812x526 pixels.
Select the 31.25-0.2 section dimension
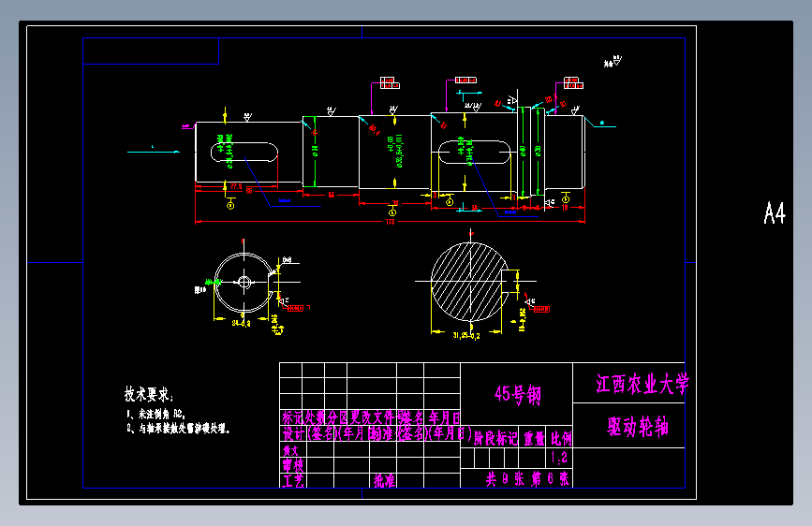(x=466, y=336)
